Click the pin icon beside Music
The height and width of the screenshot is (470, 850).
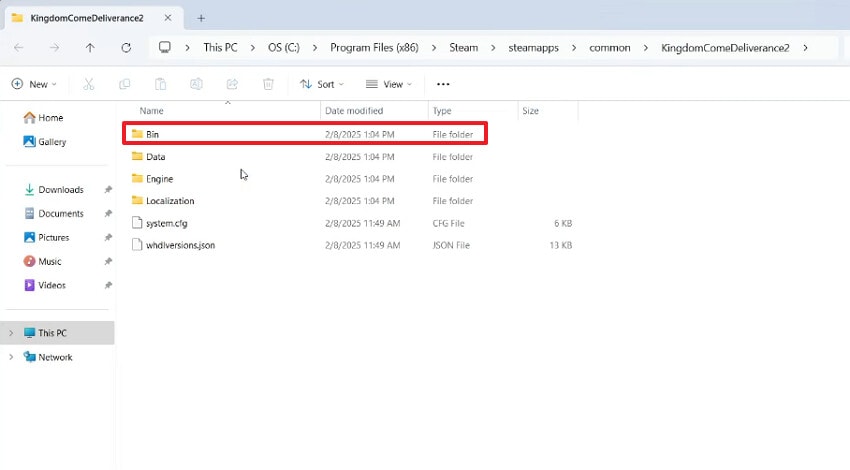click(108, 261)
